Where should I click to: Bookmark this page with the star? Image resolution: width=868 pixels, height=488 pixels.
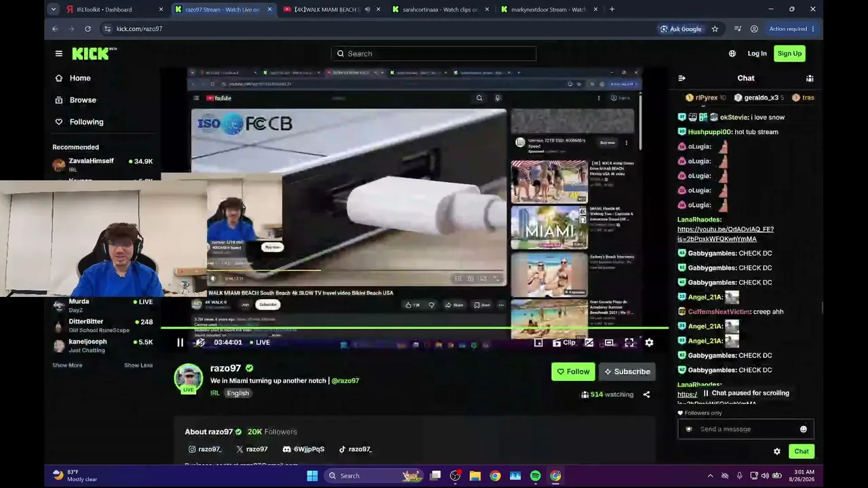(715, 29)
